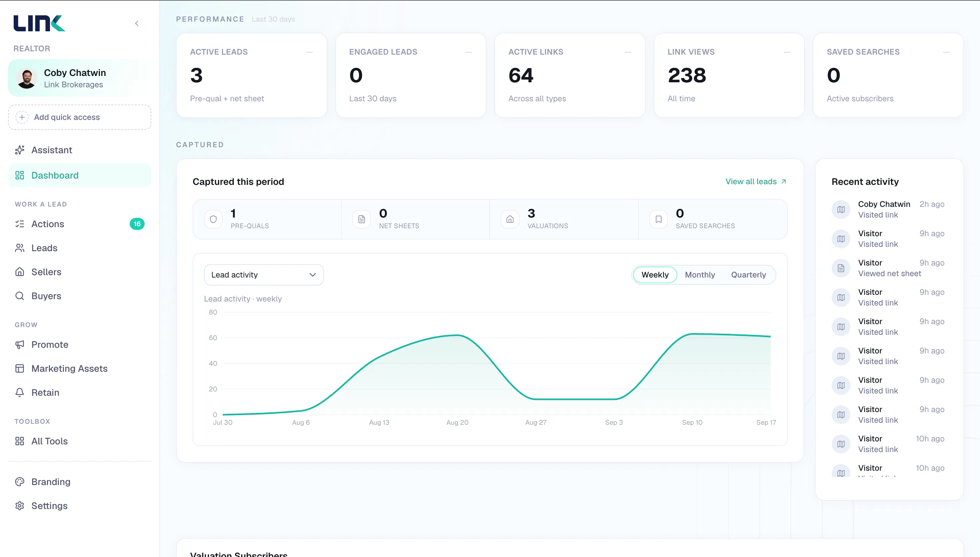Click the 16 badge next to Actions
Image resolution: width=980 pixels, height=557 pixels.
pyautogui.click(x=137, y=224)
